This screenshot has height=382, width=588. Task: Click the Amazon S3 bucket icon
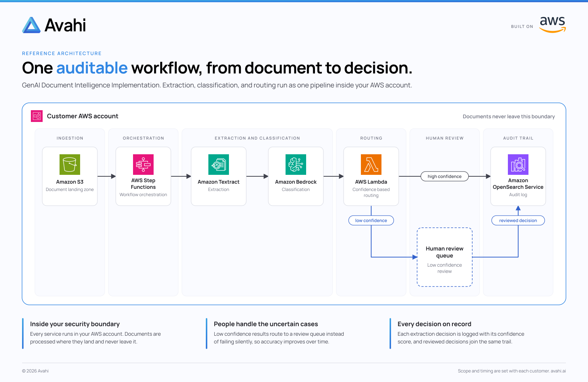pos(70,165)
